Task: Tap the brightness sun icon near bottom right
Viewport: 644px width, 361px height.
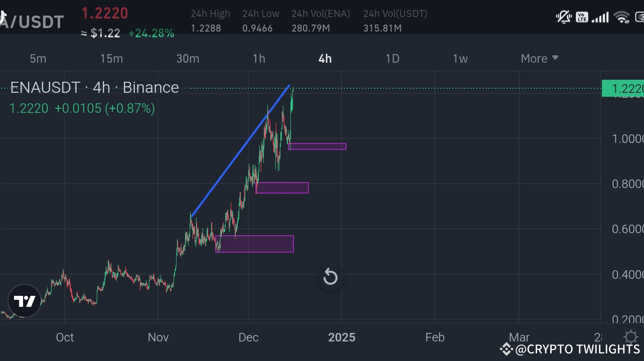Action: [630, 337]
